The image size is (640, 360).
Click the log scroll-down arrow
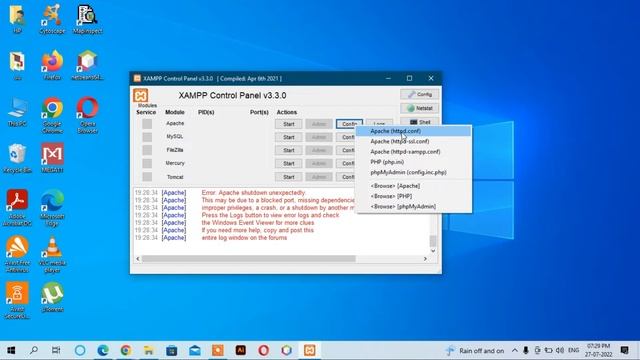433,251
